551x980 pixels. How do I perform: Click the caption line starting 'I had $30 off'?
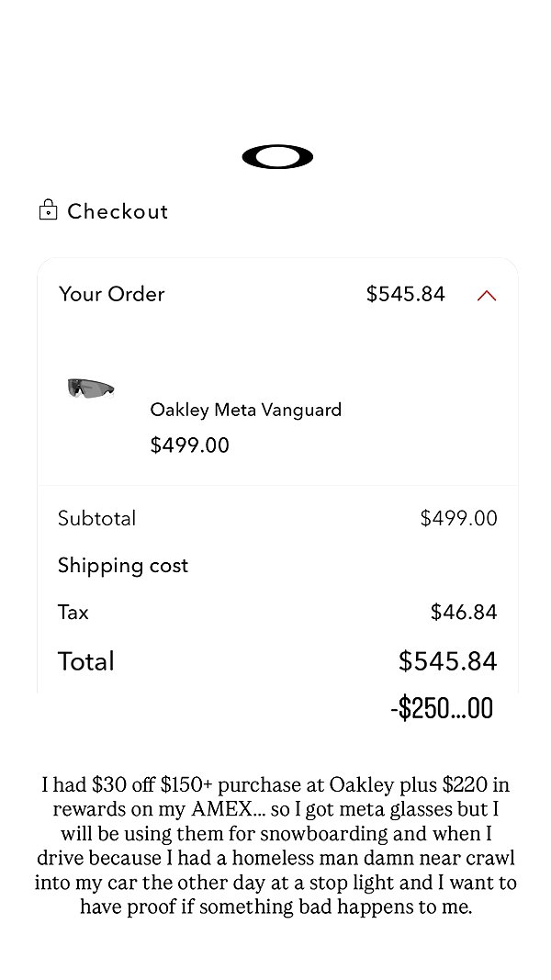[x=275, y=784]
